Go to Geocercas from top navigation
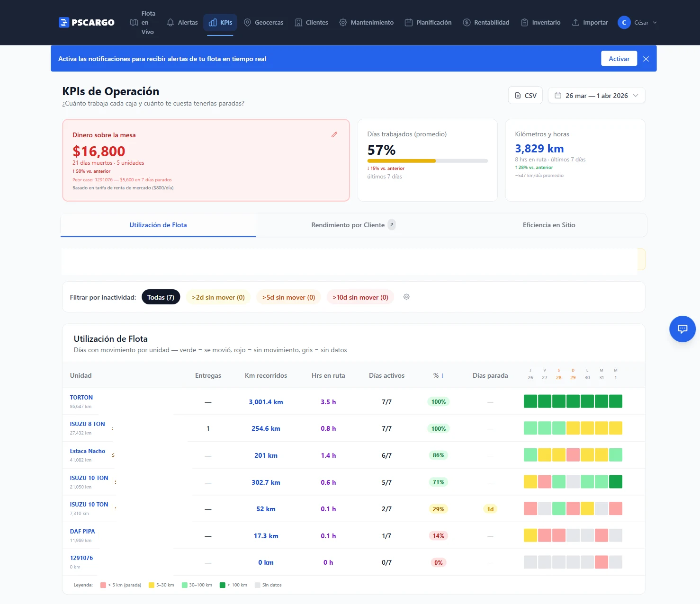This screenshot has width=700, height=604. point(263,23)
